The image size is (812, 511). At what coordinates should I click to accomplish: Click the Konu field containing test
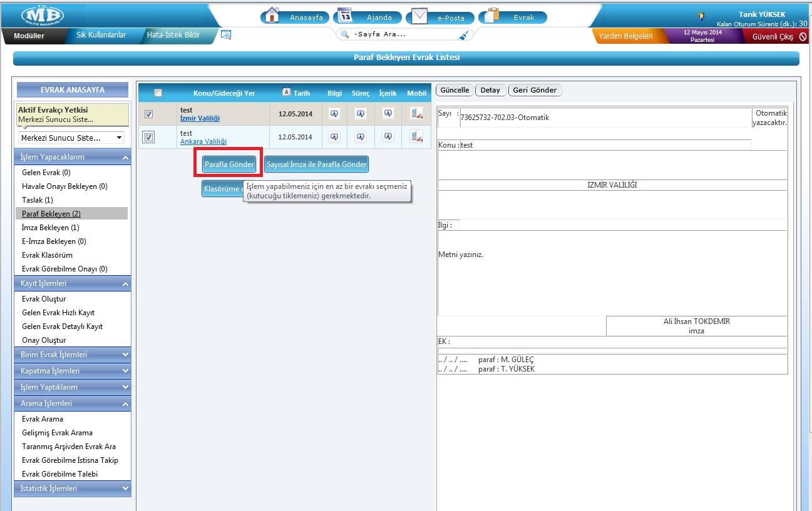coord(605,144)
